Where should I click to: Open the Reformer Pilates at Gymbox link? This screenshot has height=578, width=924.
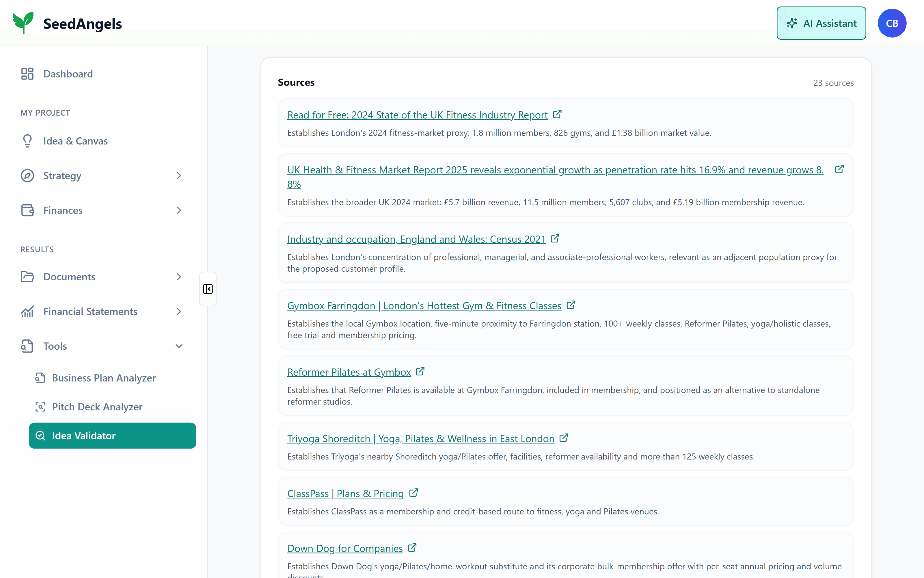click(x=349, y=372)
